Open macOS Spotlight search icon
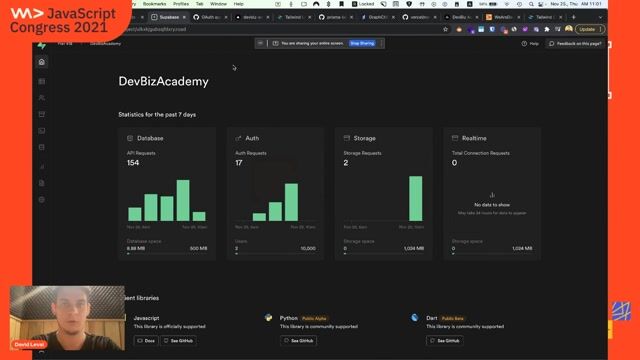 (x=531, y=4)
